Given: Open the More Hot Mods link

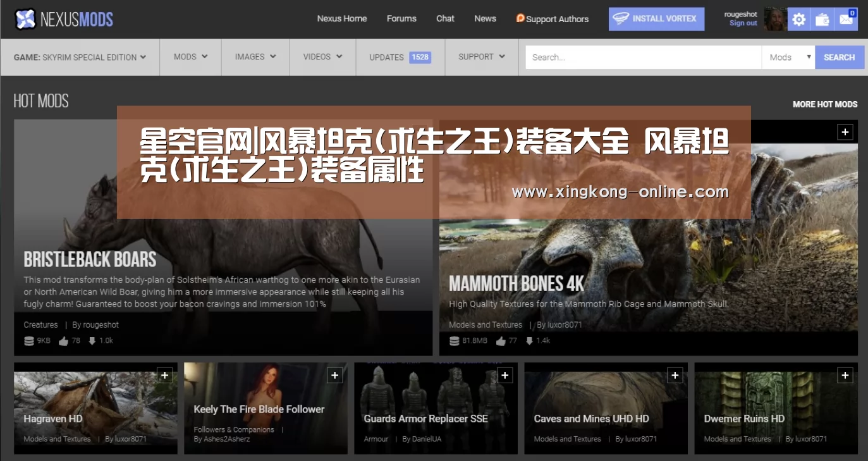Looking at the screenshot, I should [x=825, y=104].
